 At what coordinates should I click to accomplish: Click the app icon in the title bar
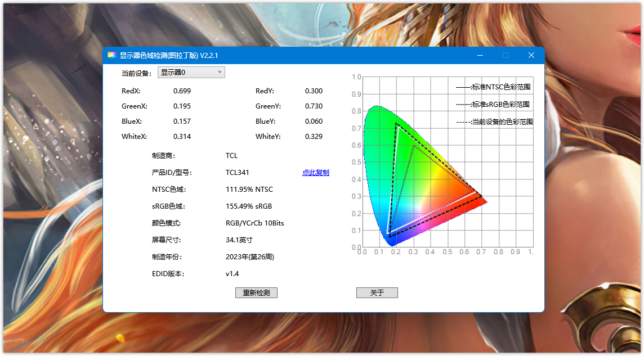pos(112,55)
